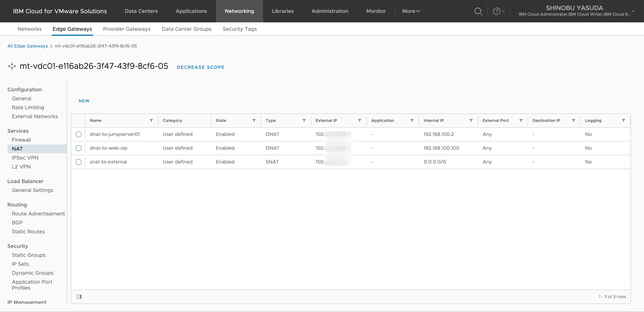Screen dimensions: 644x312
Task: Select the dnat-to-jumpserver01 rule radio button
Action: click(78, 134)
